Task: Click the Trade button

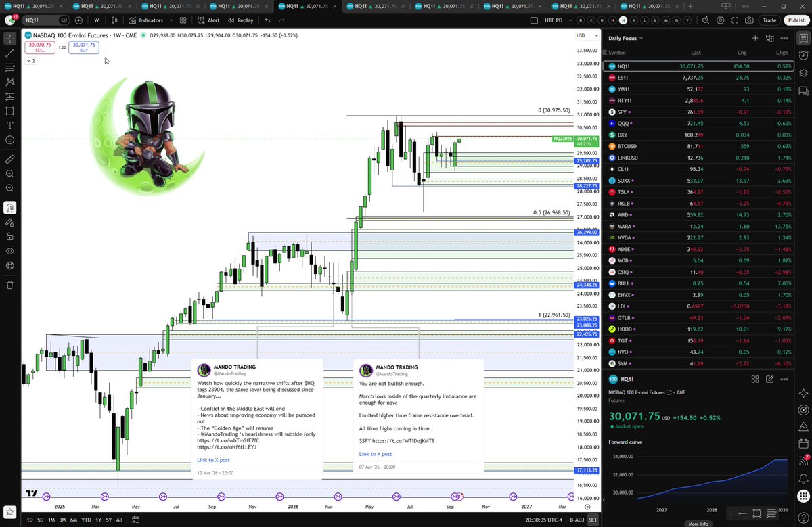Action: tap(769, 20)
